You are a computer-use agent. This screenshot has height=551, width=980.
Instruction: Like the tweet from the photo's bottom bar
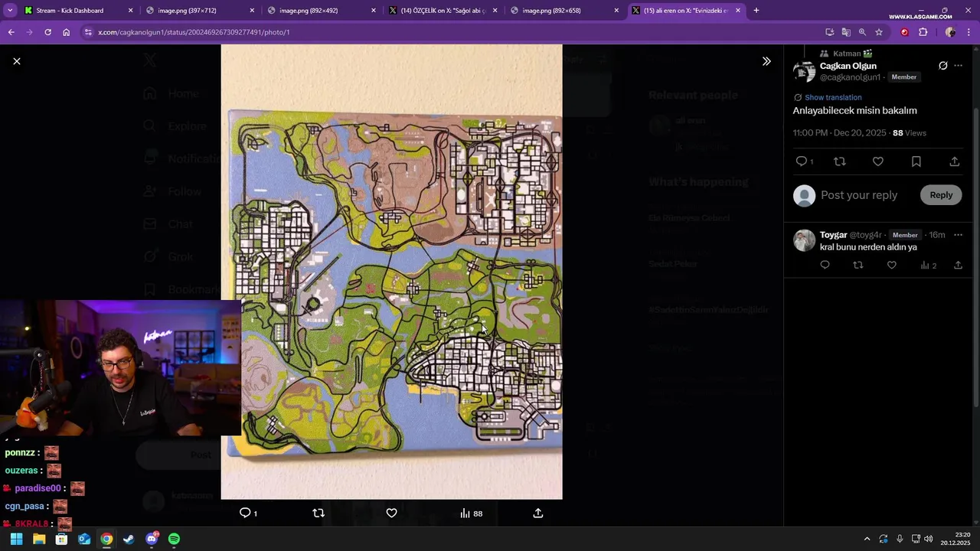coord(391,514)
